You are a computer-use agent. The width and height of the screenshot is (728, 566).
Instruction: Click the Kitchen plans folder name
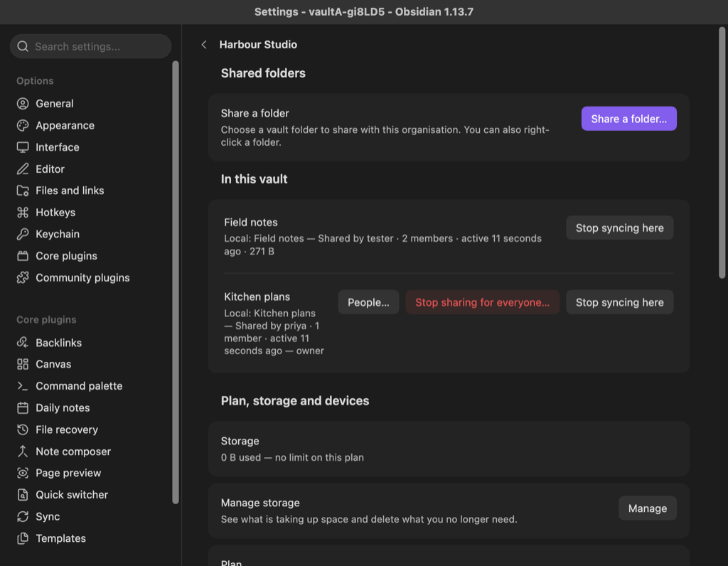pos(257,297)
